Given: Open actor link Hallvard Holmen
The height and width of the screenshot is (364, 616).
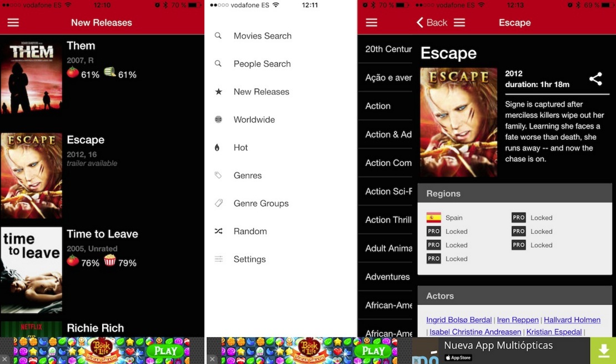Looking at the screenshot, I should (572, 320).
